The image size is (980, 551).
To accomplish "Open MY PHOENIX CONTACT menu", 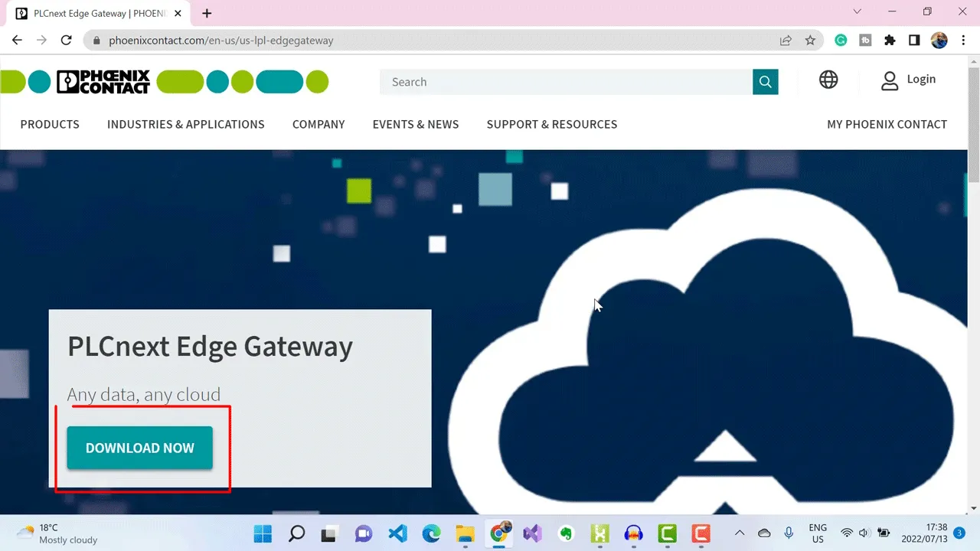I will pos(887,124).
